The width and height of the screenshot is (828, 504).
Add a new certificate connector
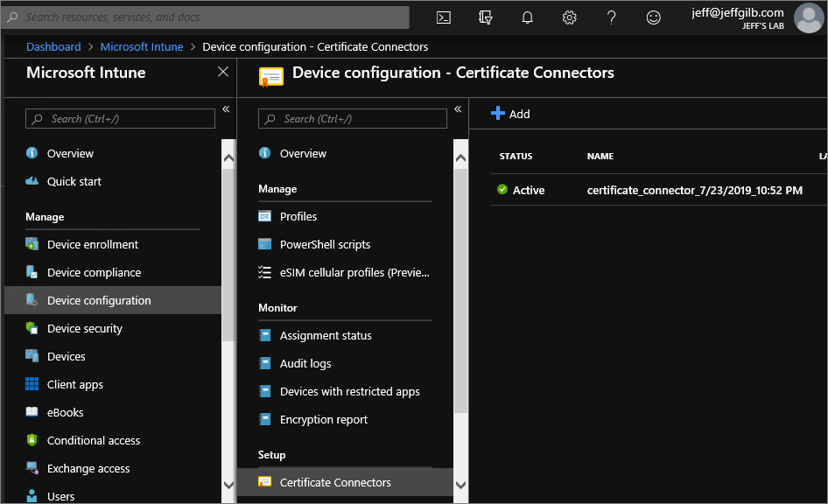coord(510,114)
